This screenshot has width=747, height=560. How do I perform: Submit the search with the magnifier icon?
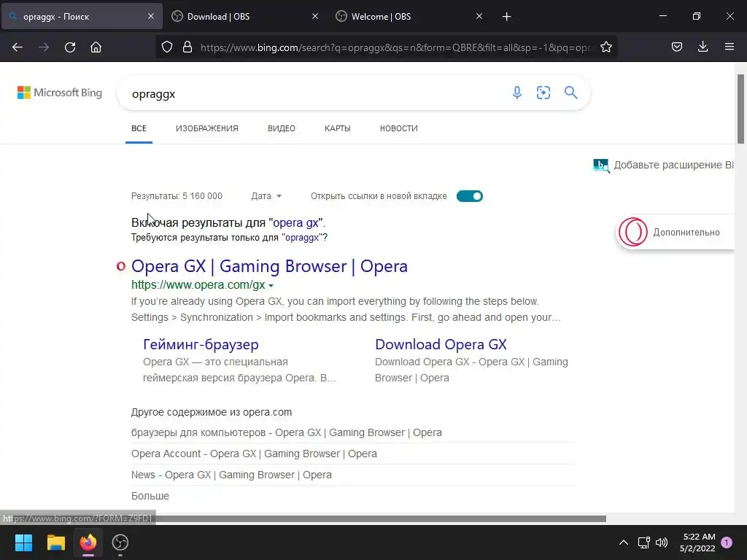pos(570,93)
